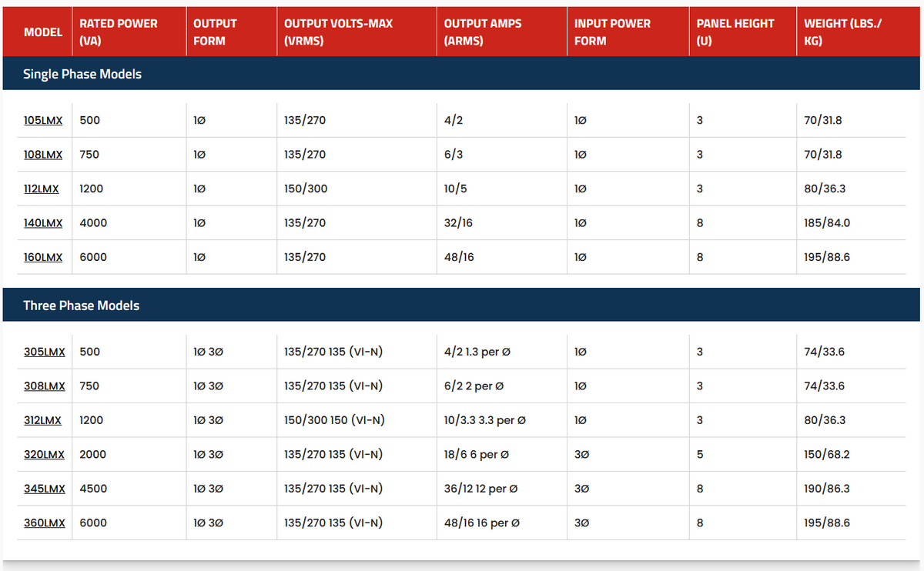
Task: Open the 108LMX model link
Action: pyautogui.click(x=43, y=155)
